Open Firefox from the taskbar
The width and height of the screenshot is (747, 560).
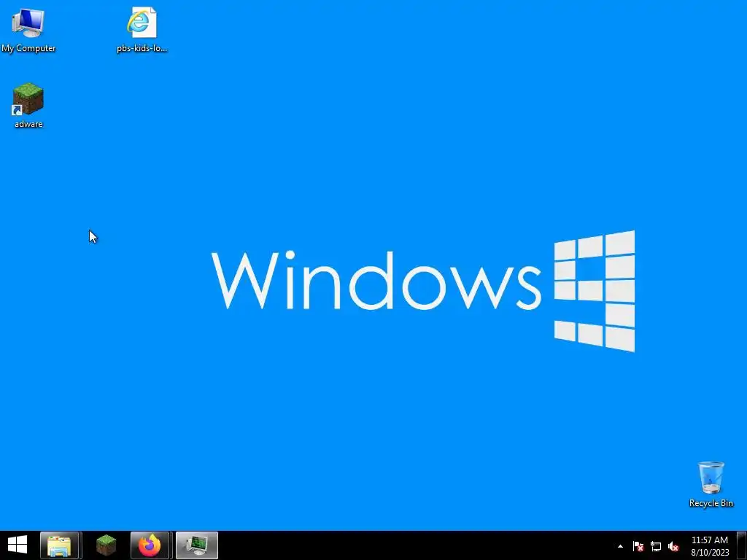[150, 545]
